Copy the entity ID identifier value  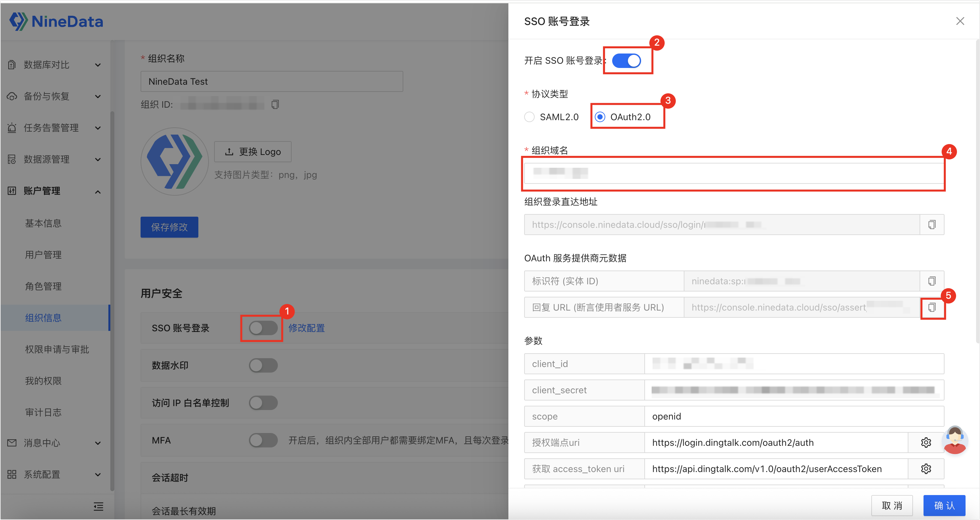[931, 281]
